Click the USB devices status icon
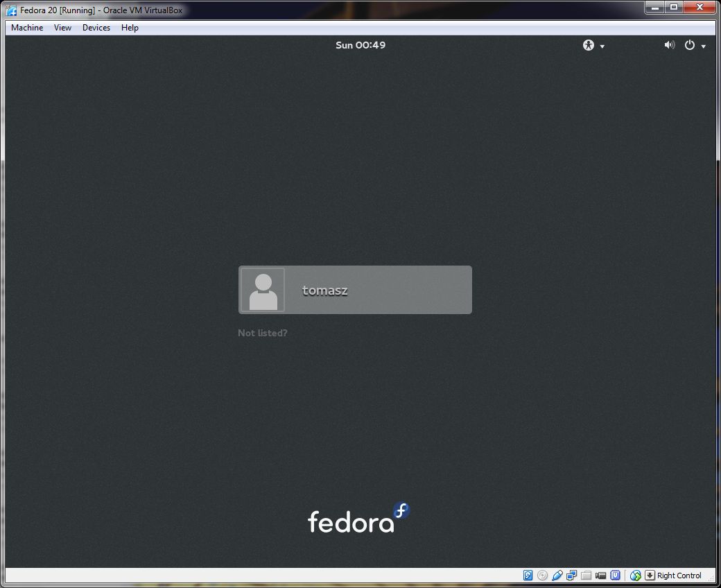The image size is (721, 588). (557, 575)
